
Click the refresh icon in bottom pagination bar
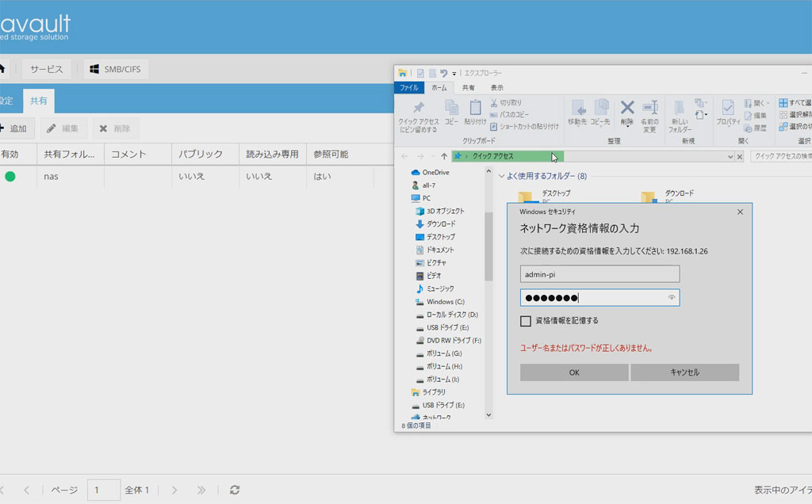click(x=234, y=490)
